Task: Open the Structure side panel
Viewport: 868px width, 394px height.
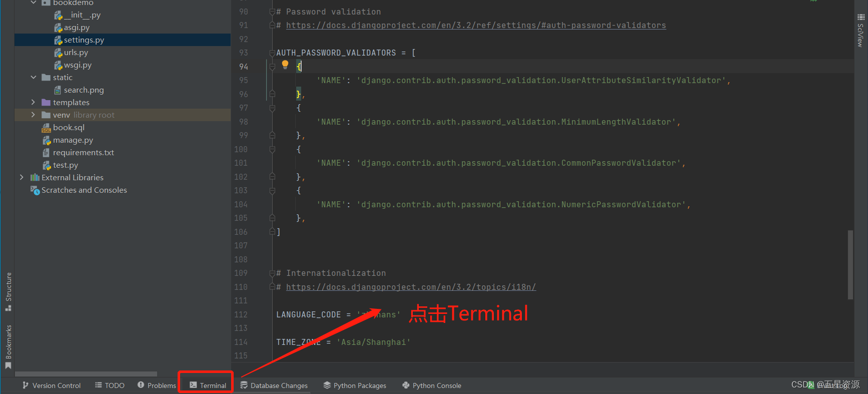Action: point(9,292)
